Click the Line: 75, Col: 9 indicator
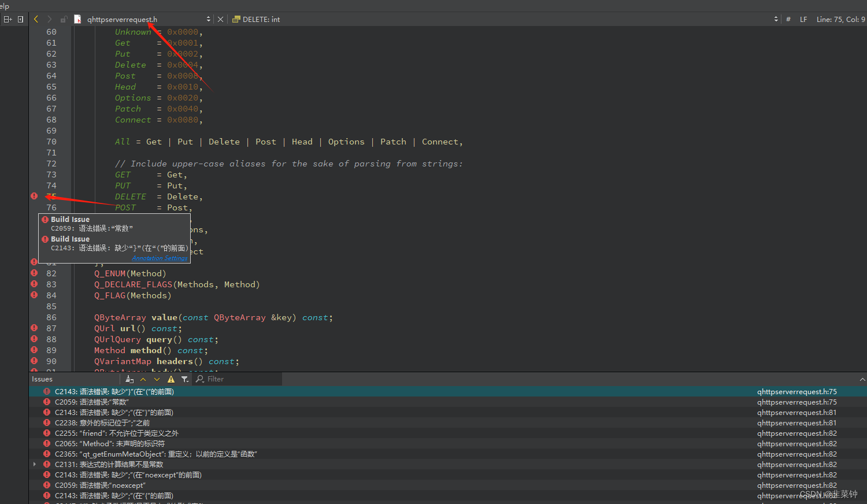 pos(840,19)
